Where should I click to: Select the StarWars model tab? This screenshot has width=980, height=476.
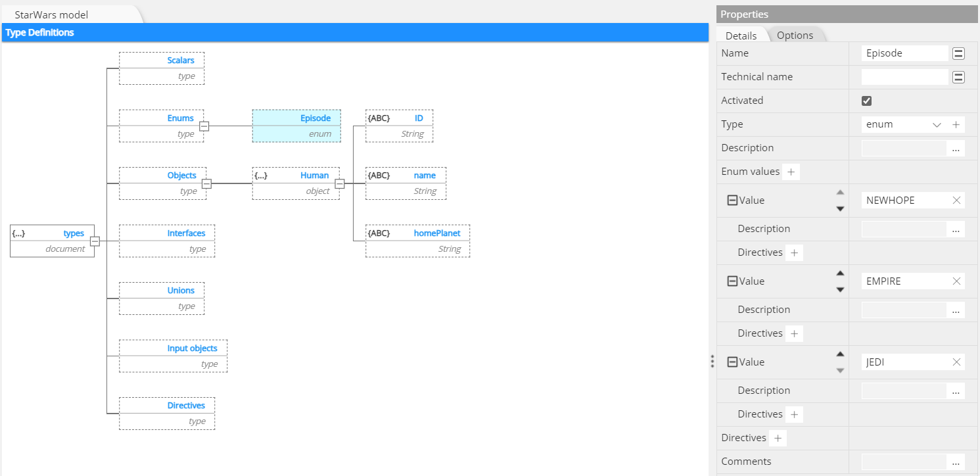pyautogui.click(x=51, y=14)
